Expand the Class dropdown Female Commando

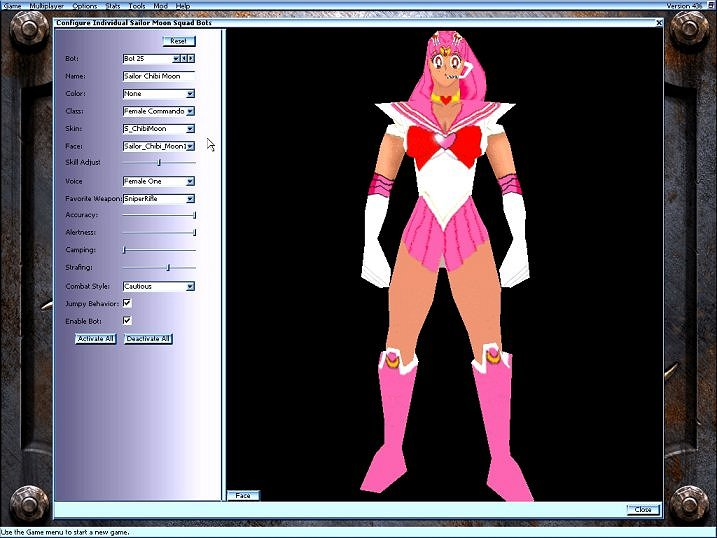(x=190, y=111)
